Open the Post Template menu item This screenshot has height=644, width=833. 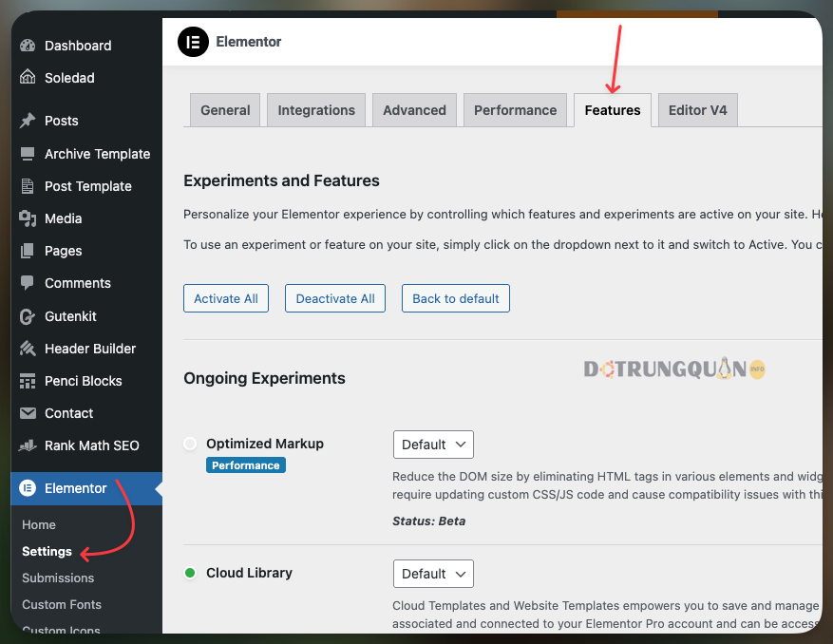tap(86, 186)
